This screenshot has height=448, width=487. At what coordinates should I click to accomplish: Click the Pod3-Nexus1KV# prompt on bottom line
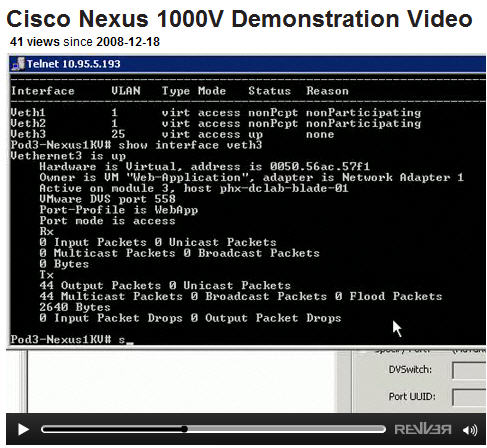click(60, 339)
